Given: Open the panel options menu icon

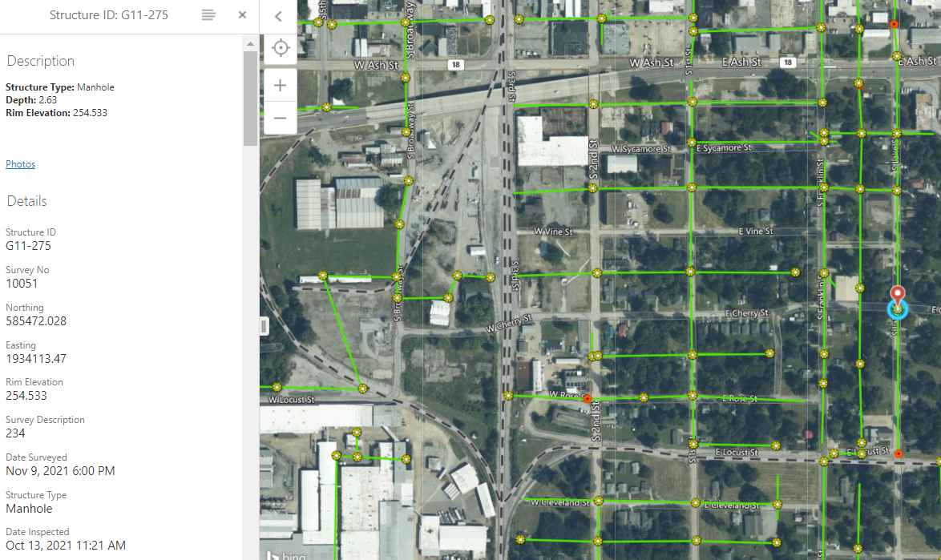Looking at the screenshot, I should [208, 15].
